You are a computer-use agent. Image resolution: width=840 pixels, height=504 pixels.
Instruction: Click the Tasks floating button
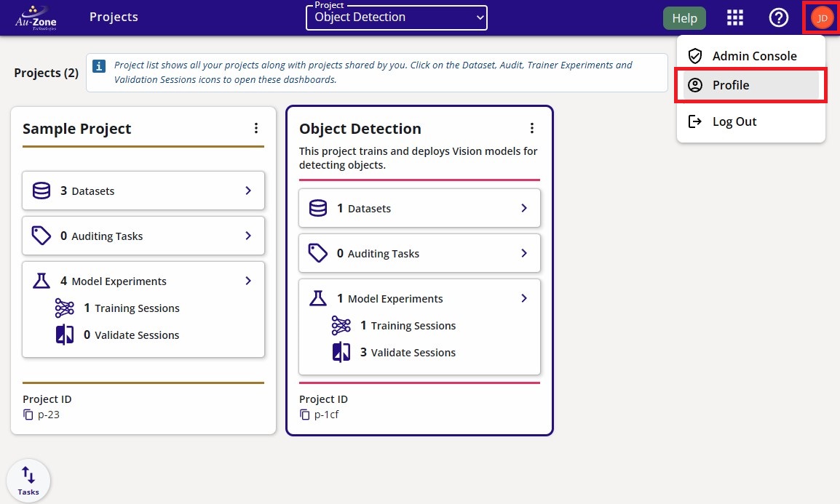[x=28, y=481]
